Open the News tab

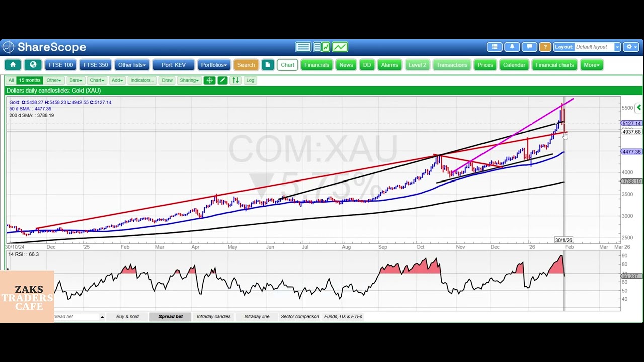(346, 65)
